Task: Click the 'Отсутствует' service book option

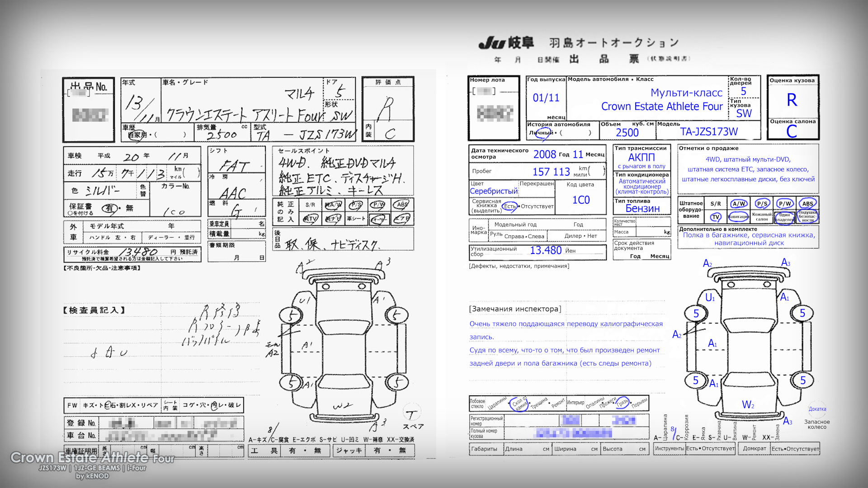Action: click(x=537, y=206)
